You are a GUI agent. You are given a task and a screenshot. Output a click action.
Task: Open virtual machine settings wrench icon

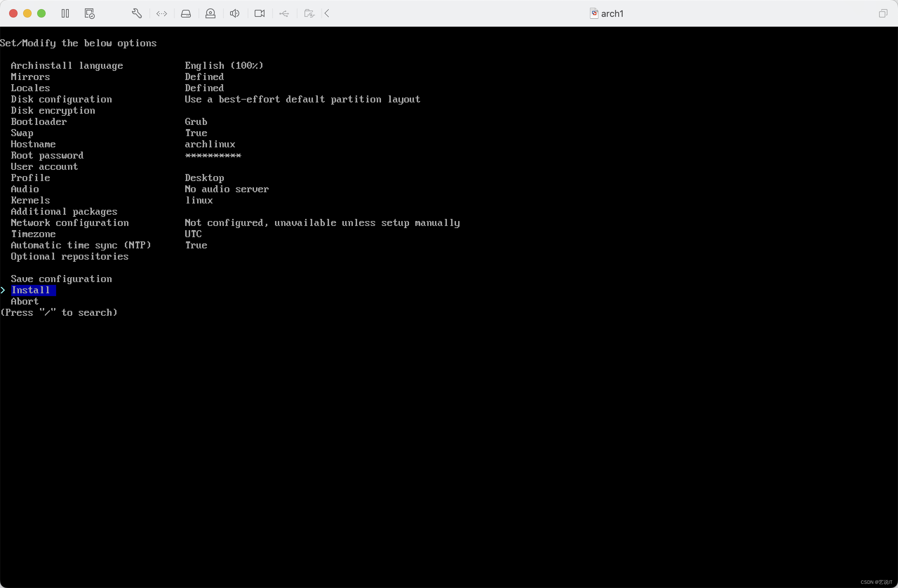point(136,14)
